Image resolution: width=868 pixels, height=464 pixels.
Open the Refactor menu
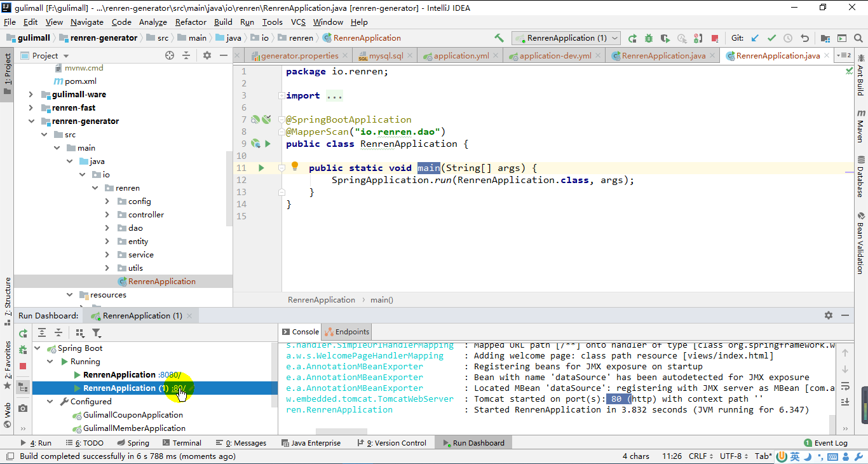[191, 22]
